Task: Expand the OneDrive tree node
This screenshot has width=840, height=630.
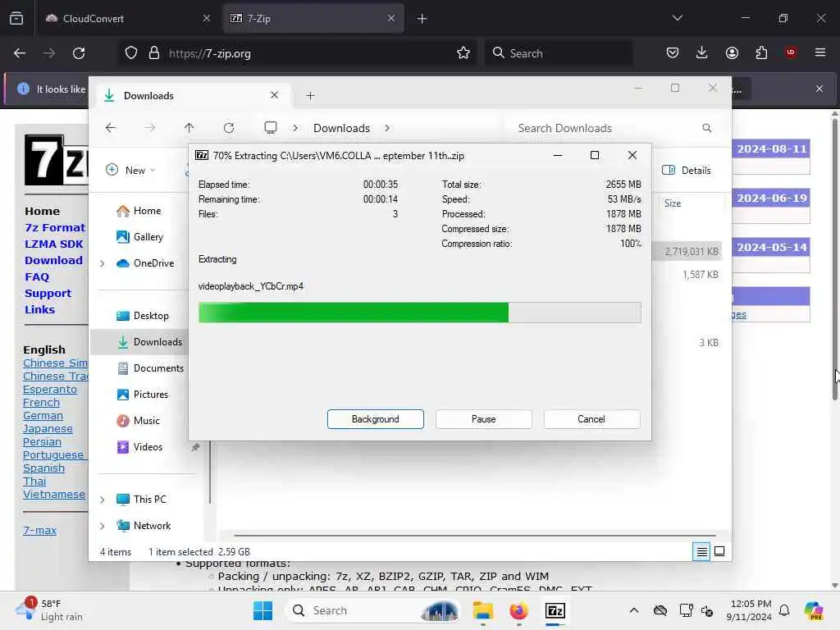Action: click(x=103, y=263)
